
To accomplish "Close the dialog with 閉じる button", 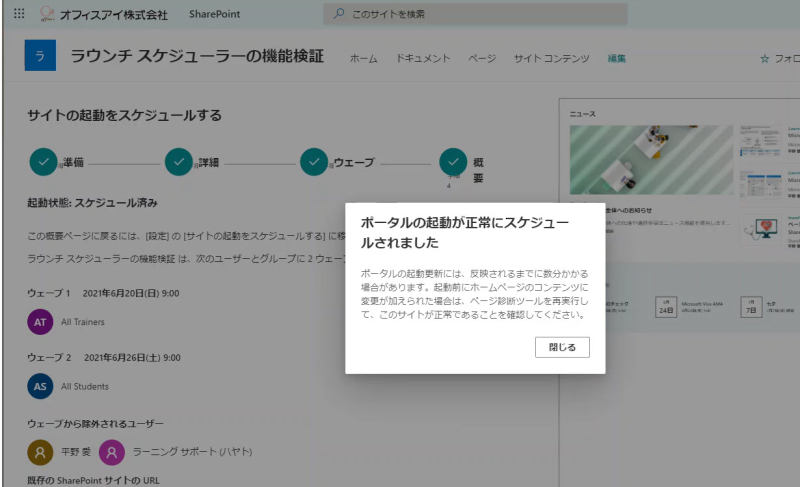I will (x=562, y=347).
